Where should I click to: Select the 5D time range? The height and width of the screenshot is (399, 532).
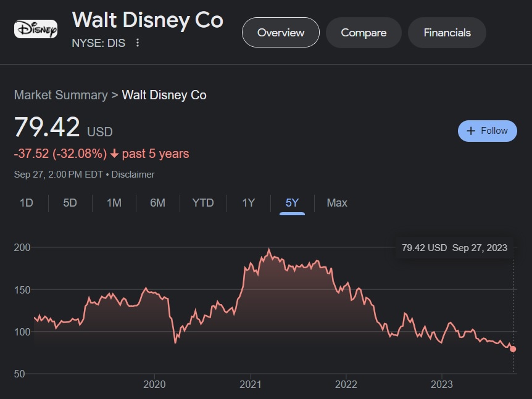coord(70,203)
